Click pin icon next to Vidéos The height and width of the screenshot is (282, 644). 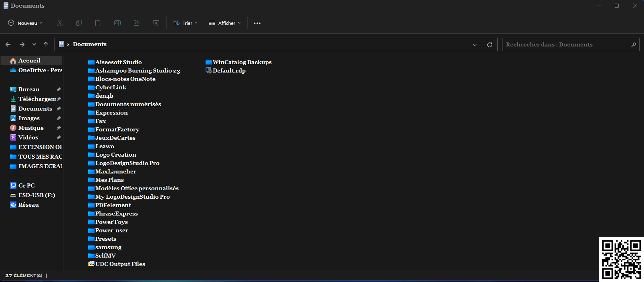coord(59,137)
